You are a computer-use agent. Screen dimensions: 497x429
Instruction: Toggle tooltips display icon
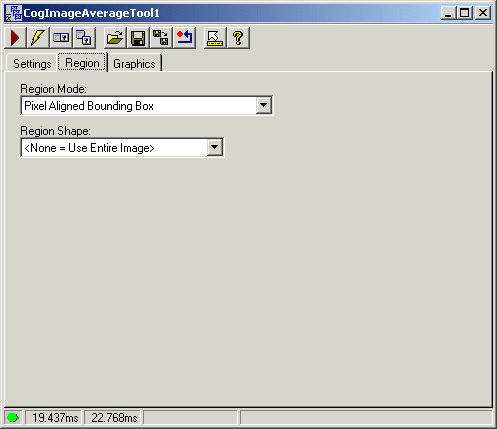215,38
